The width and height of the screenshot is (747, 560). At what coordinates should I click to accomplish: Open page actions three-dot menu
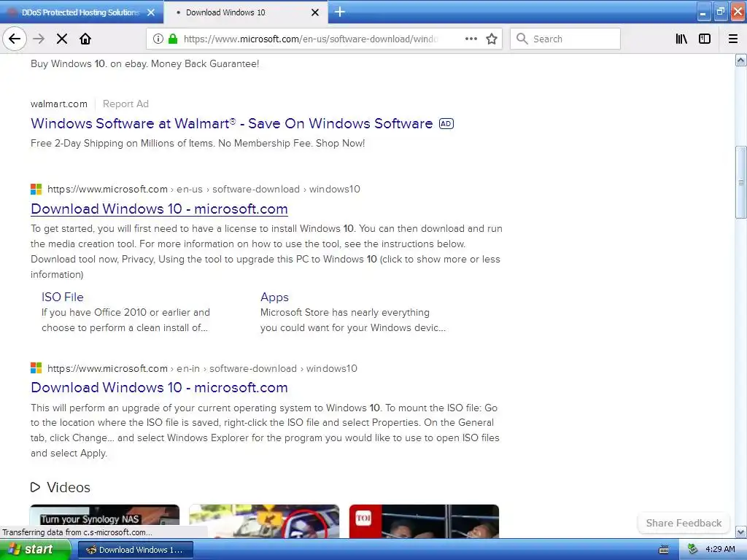[471, 39]
